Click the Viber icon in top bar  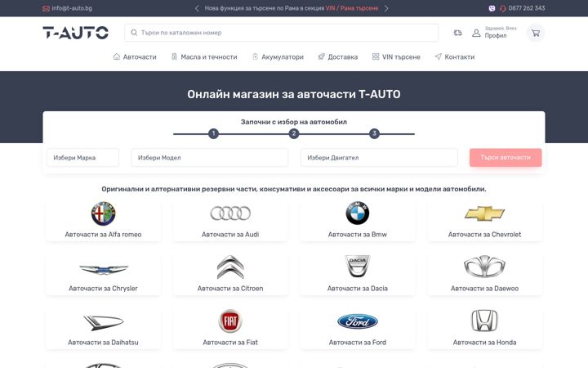click(x=492, y=8)
